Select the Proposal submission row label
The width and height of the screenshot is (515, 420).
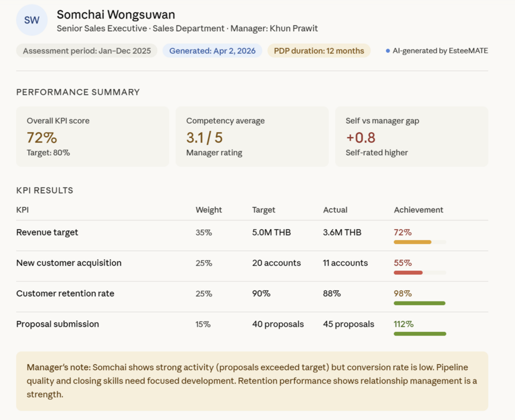pos(57,324)
